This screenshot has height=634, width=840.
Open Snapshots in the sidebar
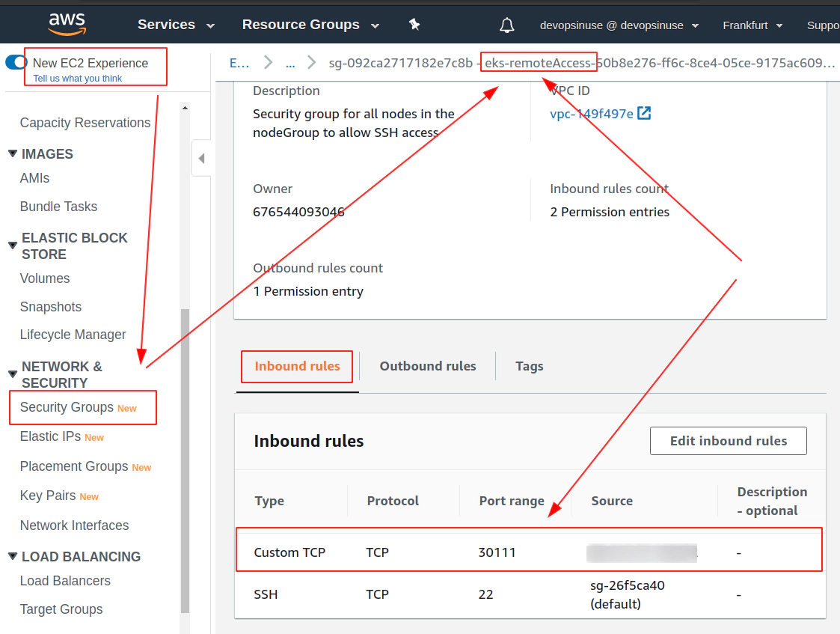[51, 307]
